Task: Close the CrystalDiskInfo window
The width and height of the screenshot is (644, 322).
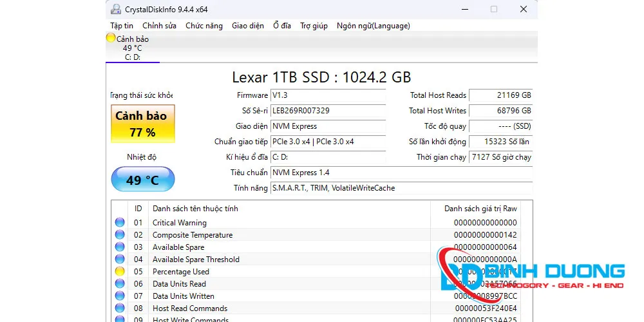Action: pyautogui.click(x=523, y=9)
